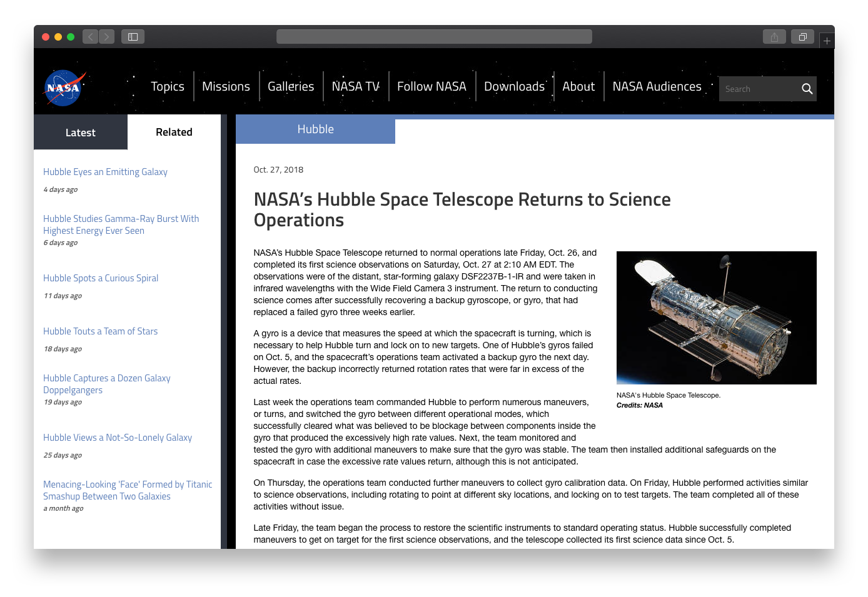Go back with browser back arrow
This screenshot has height=597, width=868.
[90, 37]
